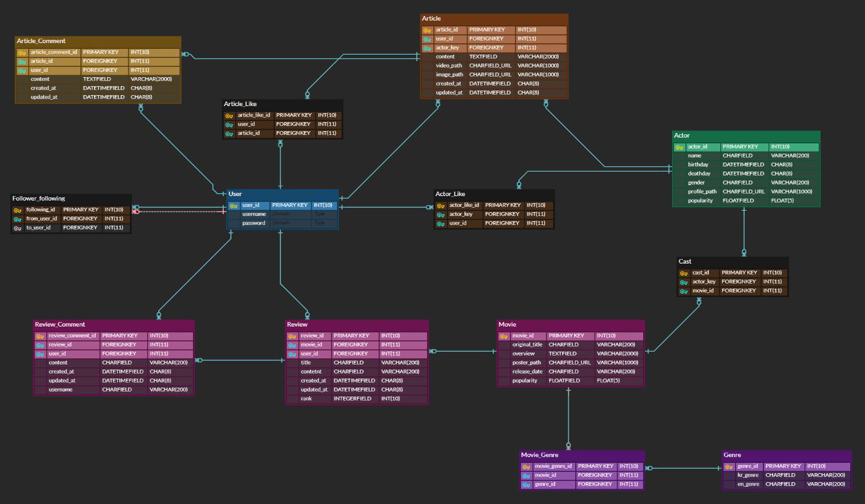
Task: Select the Review_Comment table title
Action: click(x=60, y=325)
